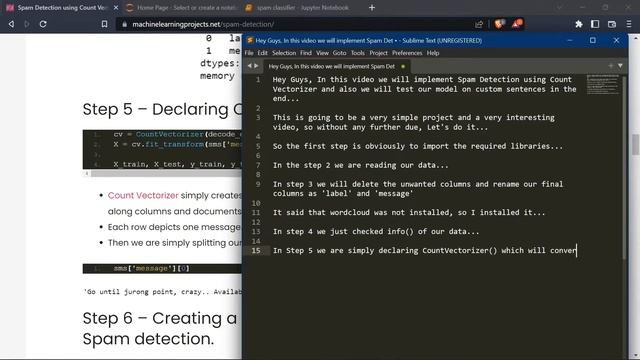Click the code block horizontal scrollbar
The image size is (640, 360).
coord(165,174)
